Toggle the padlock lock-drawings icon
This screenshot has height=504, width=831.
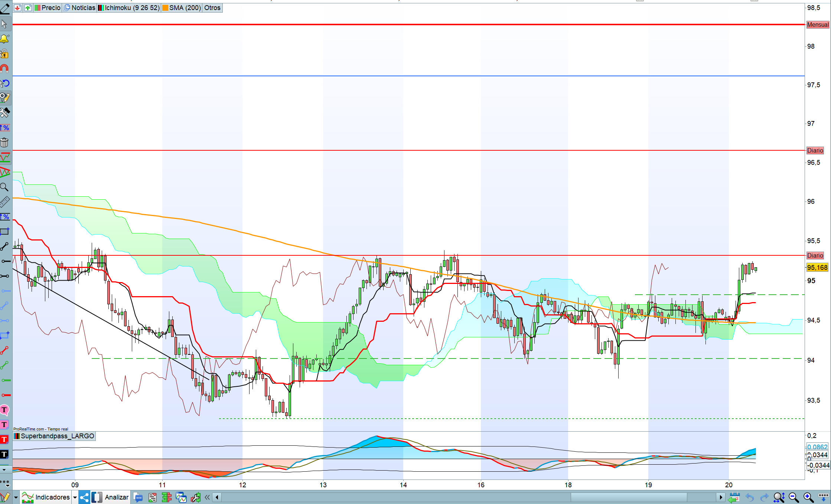[x=4, y=54]
